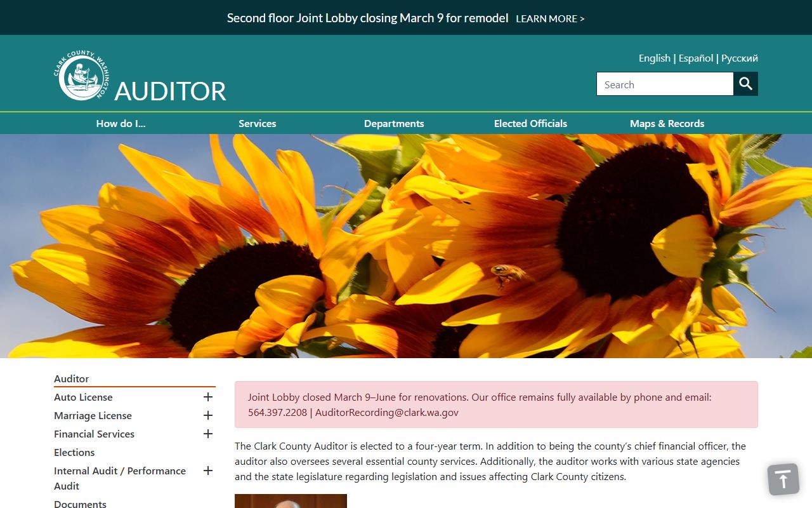Image resolution: width=812 pixels, height=508 pixels.
Task: Click the AUDITOR site title
Action: click(170, 91)
